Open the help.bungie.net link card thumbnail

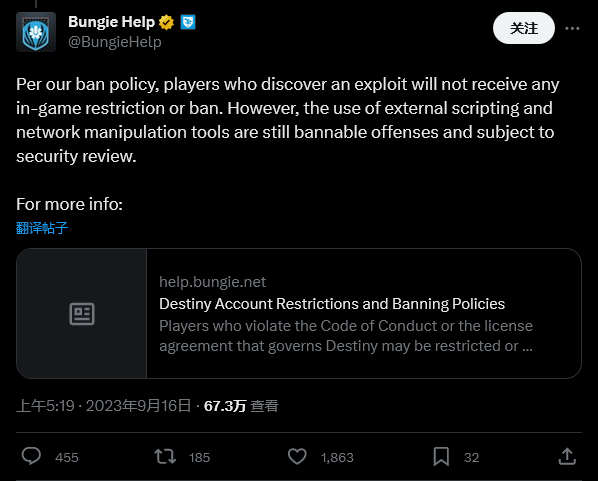82,314
